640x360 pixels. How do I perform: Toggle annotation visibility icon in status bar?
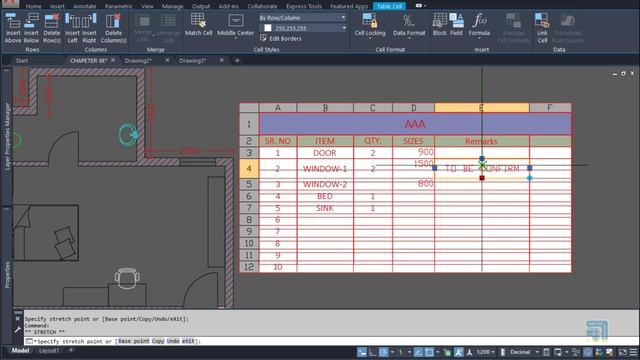coord(458,352)
